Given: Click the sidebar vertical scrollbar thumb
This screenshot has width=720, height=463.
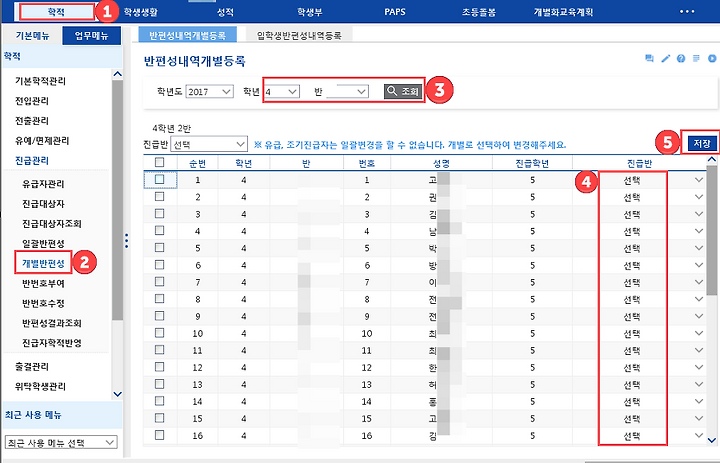Looking at the screenshot, I should coord(117,200).
